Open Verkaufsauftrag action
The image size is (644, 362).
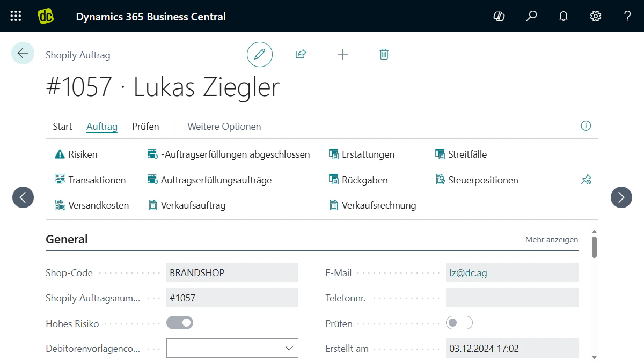point(186,205)
